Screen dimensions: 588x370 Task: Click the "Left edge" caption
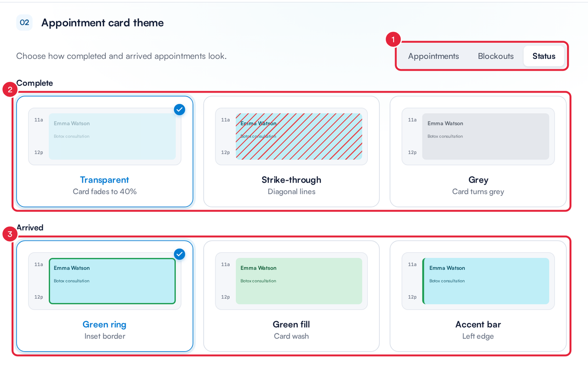point(478,336)
